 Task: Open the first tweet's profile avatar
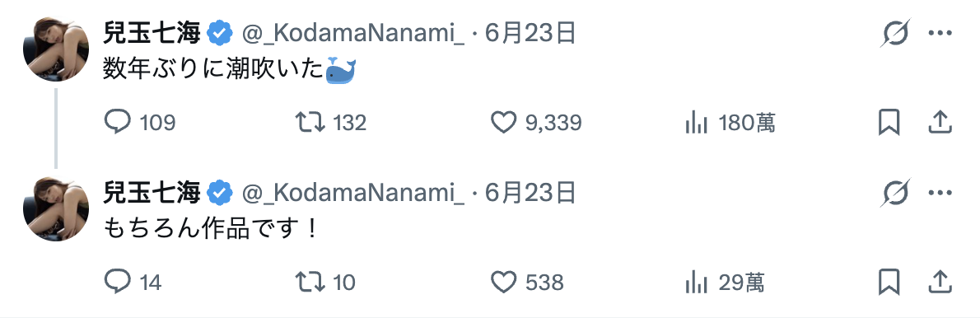(x=56, y=49)
